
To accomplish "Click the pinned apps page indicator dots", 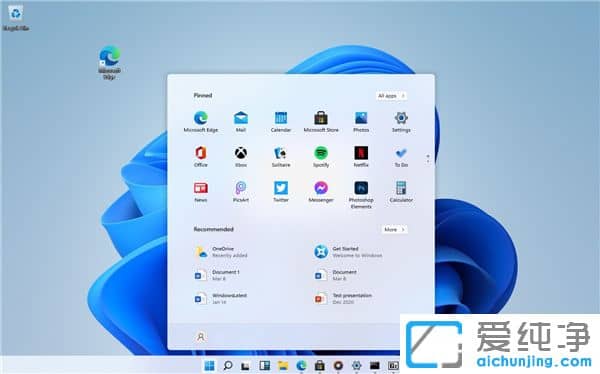I will pos(428,158).
